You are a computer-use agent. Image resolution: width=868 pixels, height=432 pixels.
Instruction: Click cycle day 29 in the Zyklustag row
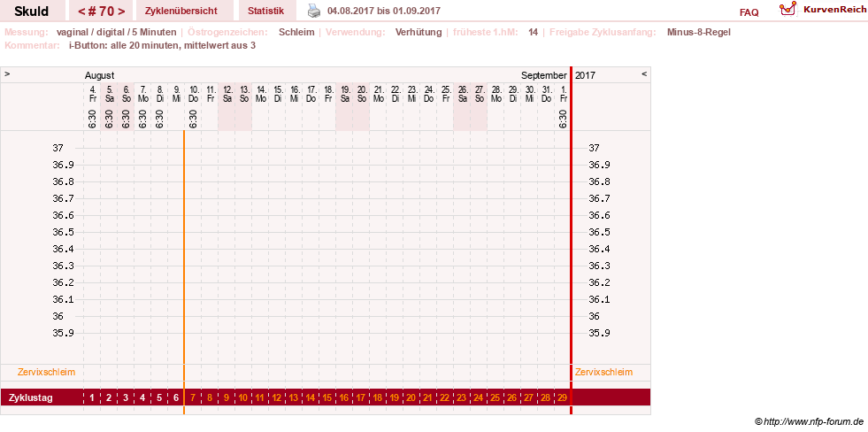coord(563,397)
